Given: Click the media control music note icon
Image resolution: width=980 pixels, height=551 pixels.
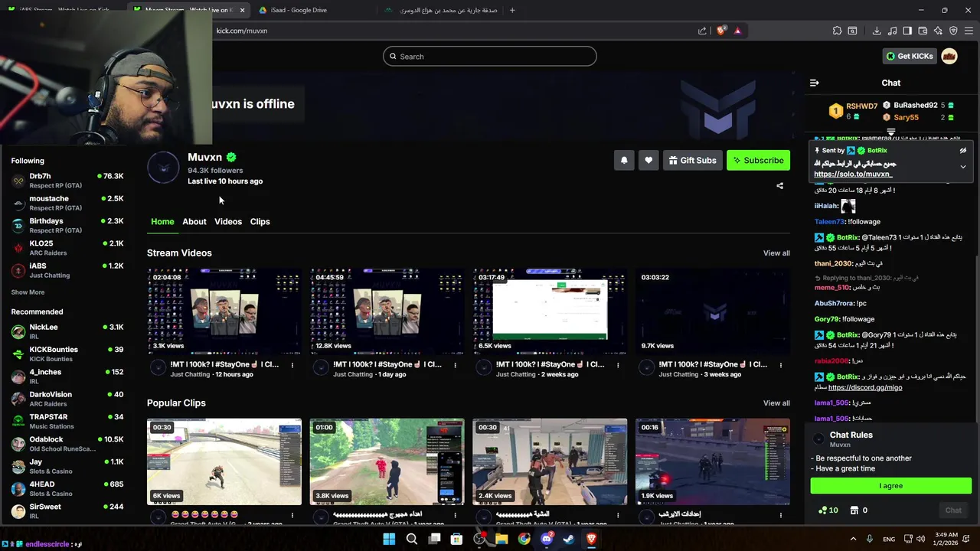Looking at the screenshot, I should tap(892, 31).
